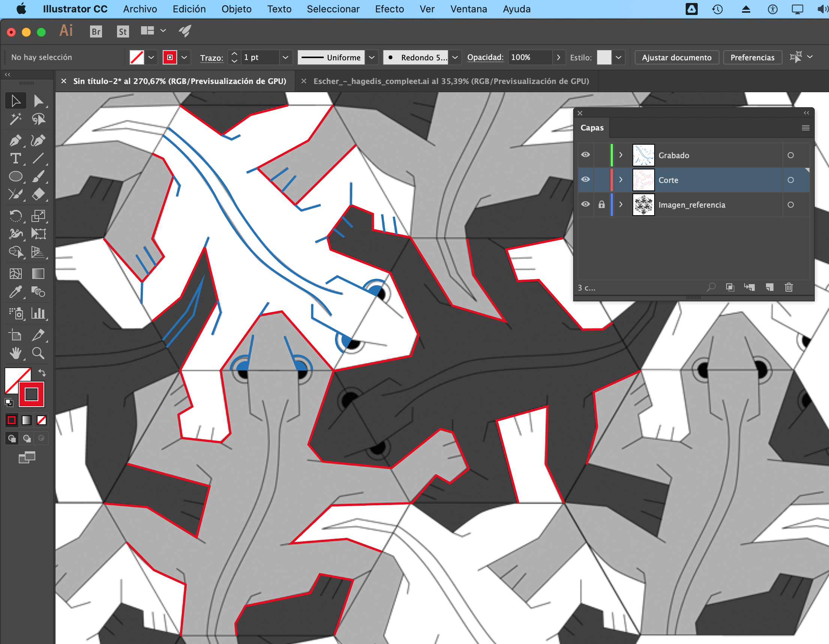This screenshot has height=644, width=829.
Task: Open the Estilo graphic style dropdown
Action: pyautogui.click(x=619, y=58)
